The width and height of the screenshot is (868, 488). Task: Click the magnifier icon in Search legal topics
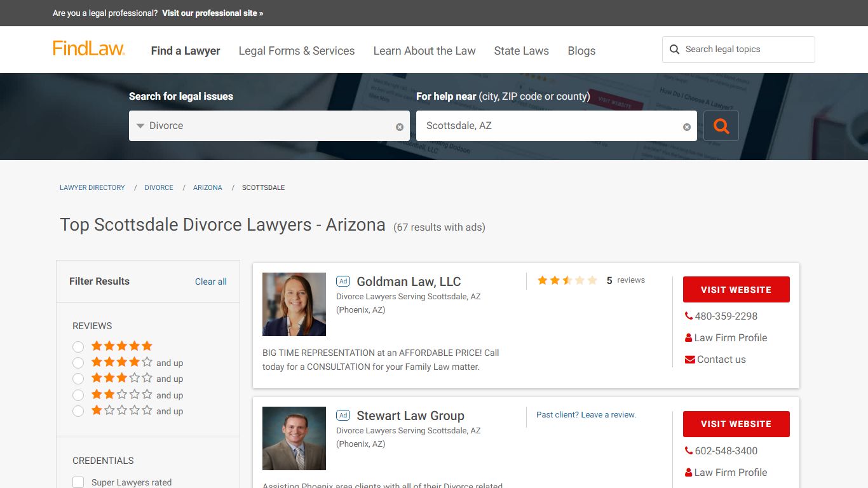tap(675, 50)
